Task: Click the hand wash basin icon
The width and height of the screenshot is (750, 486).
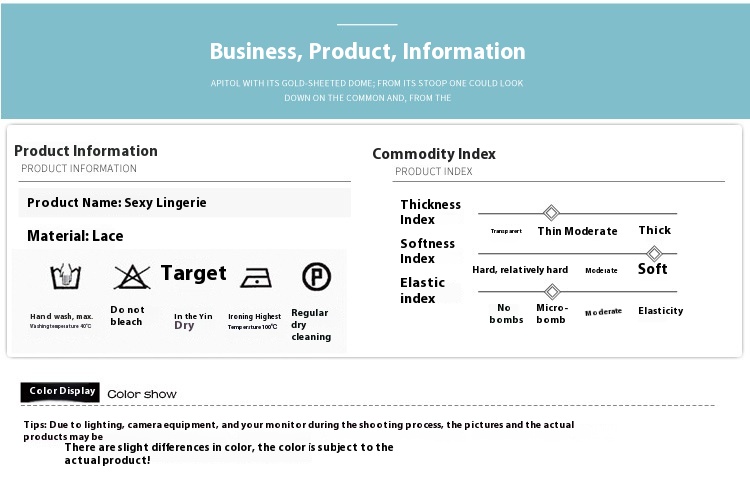Action: click(66, 276)
